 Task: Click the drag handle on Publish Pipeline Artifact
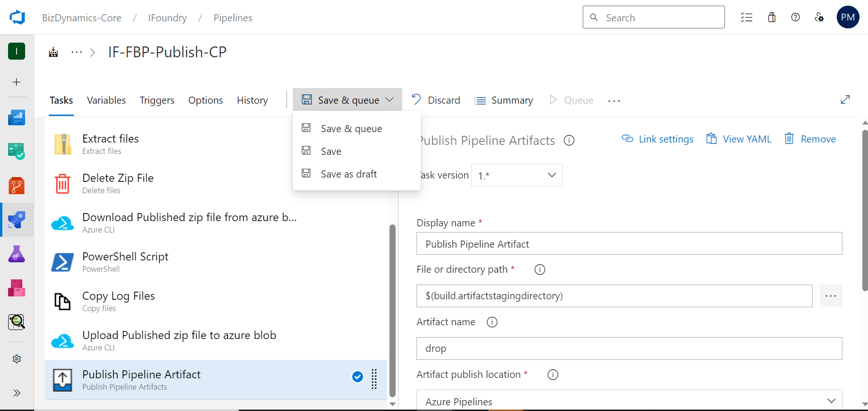pyautogui.click(x=374, y=379)
